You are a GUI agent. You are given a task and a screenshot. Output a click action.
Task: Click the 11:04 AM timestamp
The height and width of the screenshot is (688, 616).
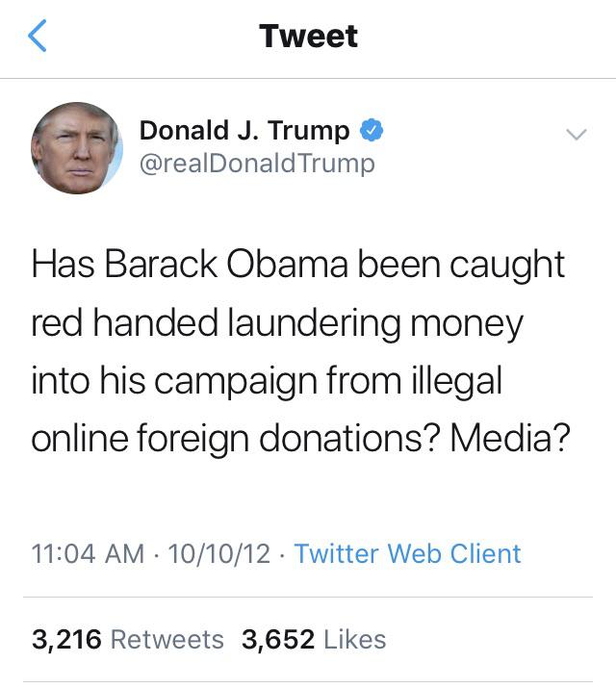88,553
